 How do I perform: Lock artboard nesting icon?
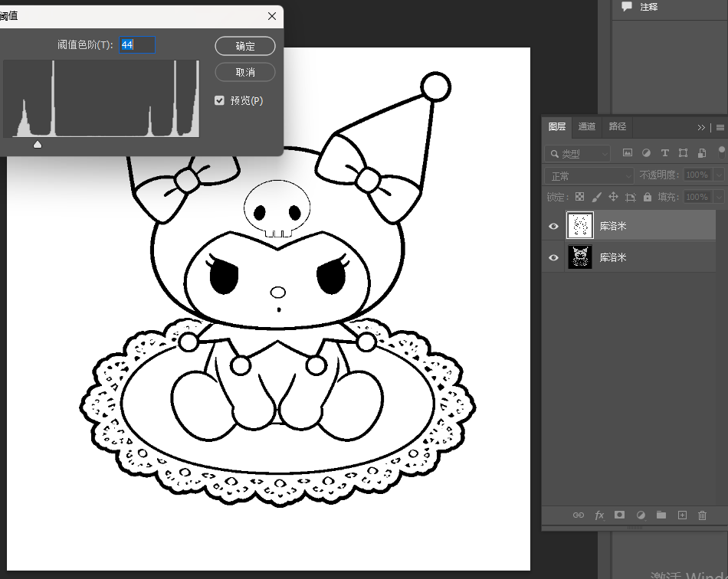point(631,197)
